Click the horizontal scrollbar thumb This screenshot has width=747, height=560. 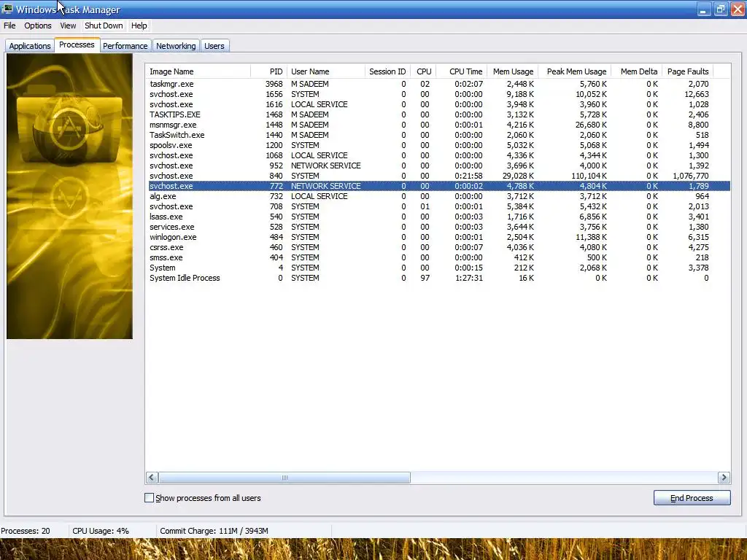tap(285, 477)
